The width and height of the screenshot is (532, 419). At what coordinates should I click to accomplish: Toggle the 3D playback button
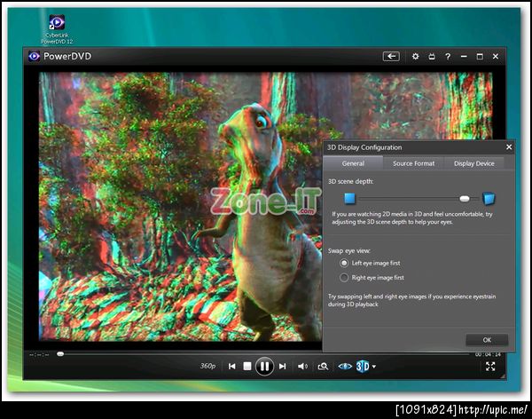click(x=363, y=367)
